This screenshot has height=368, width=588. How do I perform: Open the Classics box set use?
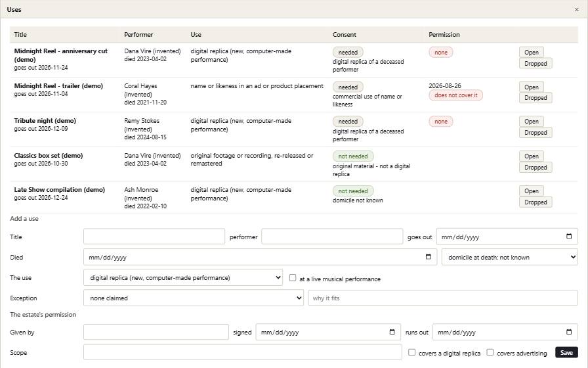(x=532, y=156)
